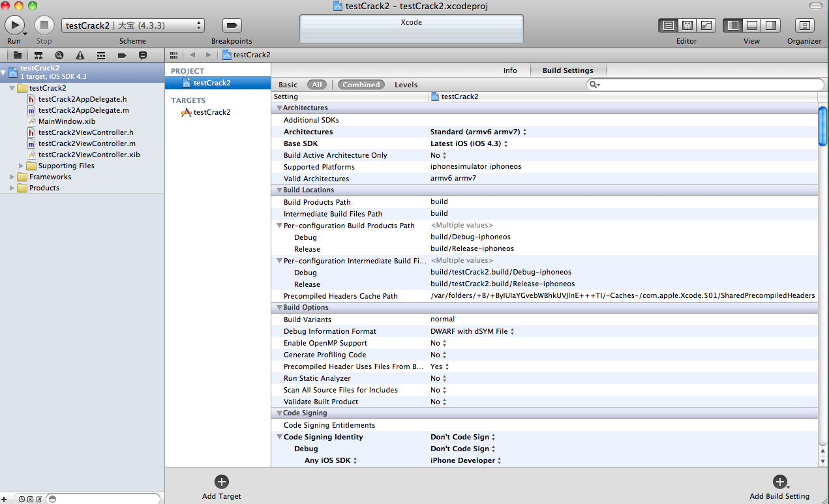Viewport: 829px width, 504px height.
Task: Expand the Supporting Files group
Action: 22,166
